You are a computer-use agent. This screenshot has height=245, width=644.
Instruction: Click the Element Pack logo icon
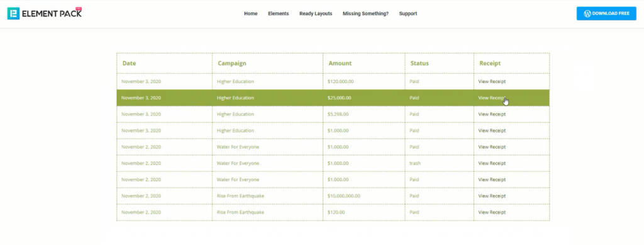point(13,14)
